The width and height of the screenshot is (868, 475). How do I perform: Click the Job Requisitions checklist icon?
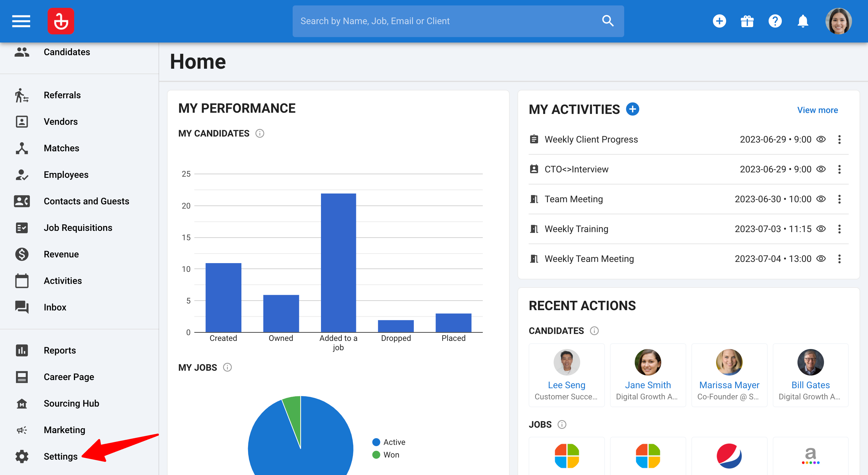(x=22, y=228)
